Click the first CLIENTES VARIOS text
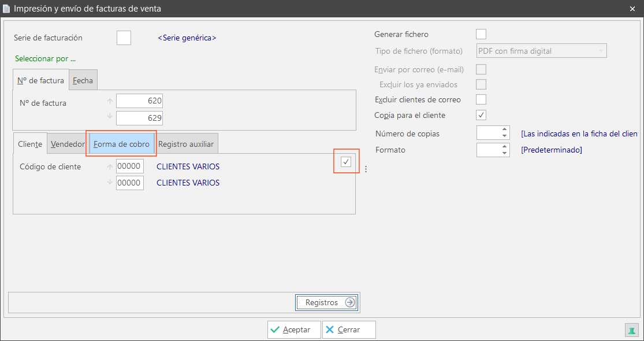This screenshot has height=341, width=644. click(x=188, y=167)
